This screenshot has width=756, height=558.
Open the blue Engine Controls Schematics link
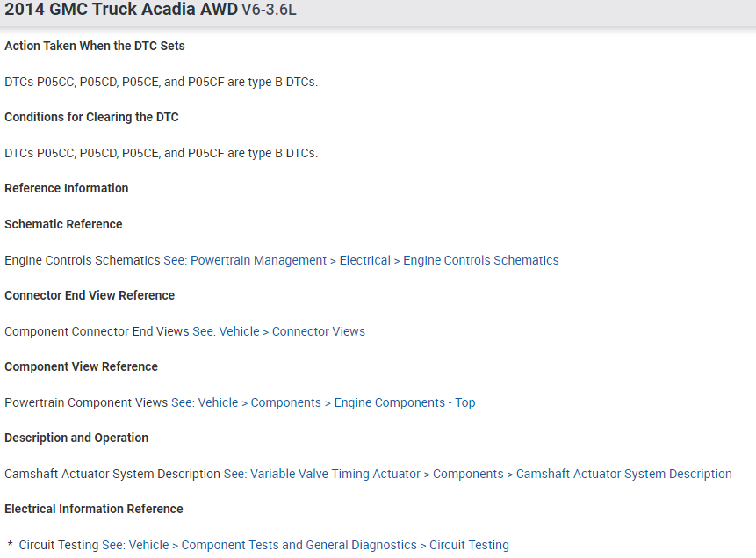click(480, 260)
